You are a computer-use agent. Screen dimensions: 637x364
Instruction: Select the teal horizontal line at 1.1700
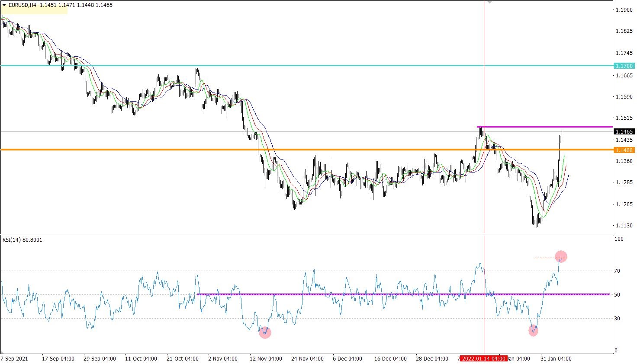pos(306,65)
